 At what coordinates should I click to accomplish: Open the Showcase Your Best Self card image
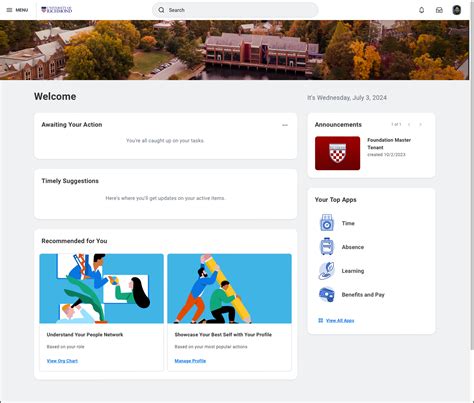(229, 289)
